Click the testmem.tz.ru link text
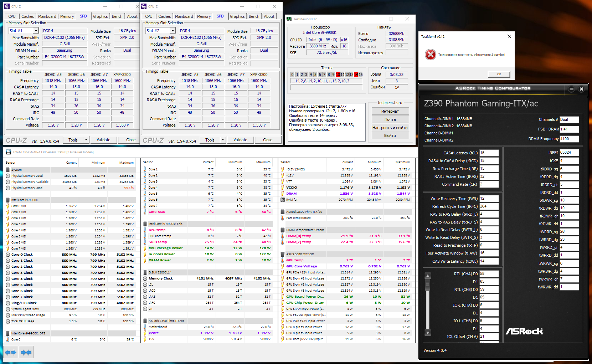The height and width of the screenshot is (364, 592). (x=390, y=103)
